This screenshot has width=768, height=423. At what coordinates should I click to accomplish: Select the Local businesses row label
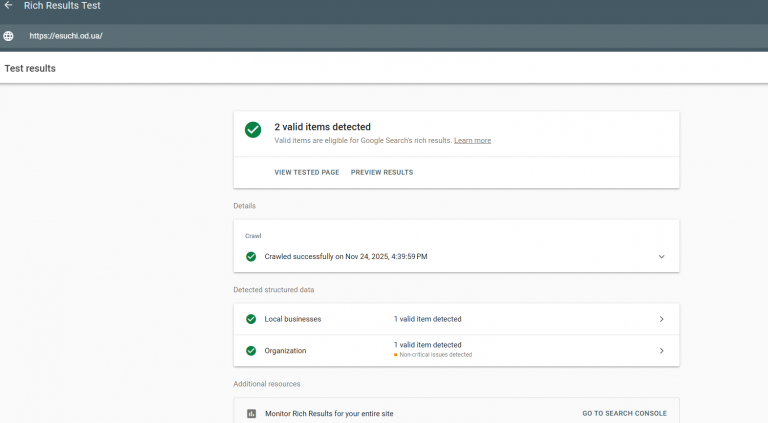[292, 319]
